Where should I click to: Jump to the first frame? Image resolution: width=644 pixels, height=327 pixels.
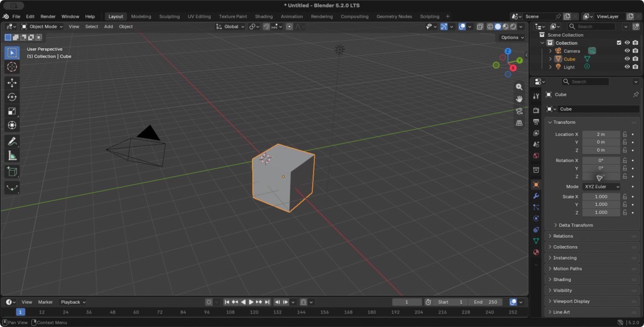coord(227,302)
